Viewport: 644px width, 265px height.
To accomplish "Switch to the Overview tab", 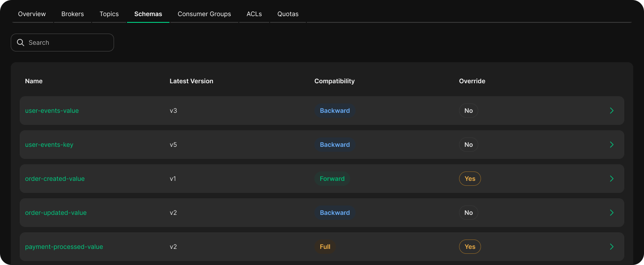I will pyautogui.click(x=32, y=14).
